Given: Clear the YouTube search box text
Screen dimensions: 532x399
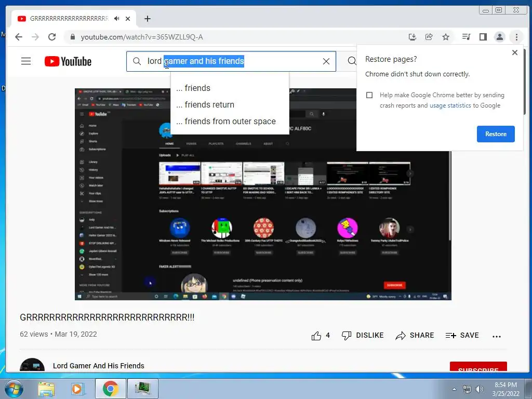Looking at the screenshot, I should click(x=326, y=61).
